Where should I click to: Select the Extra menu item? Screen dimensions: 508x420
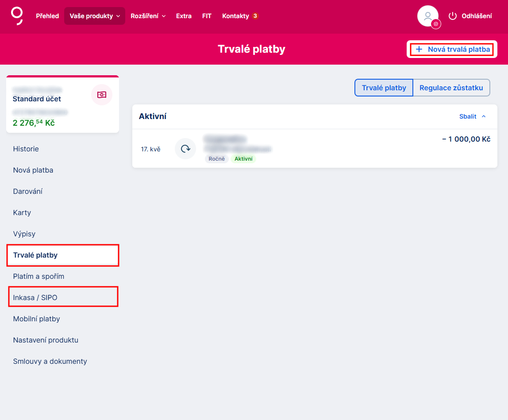[x=184, y=16]
